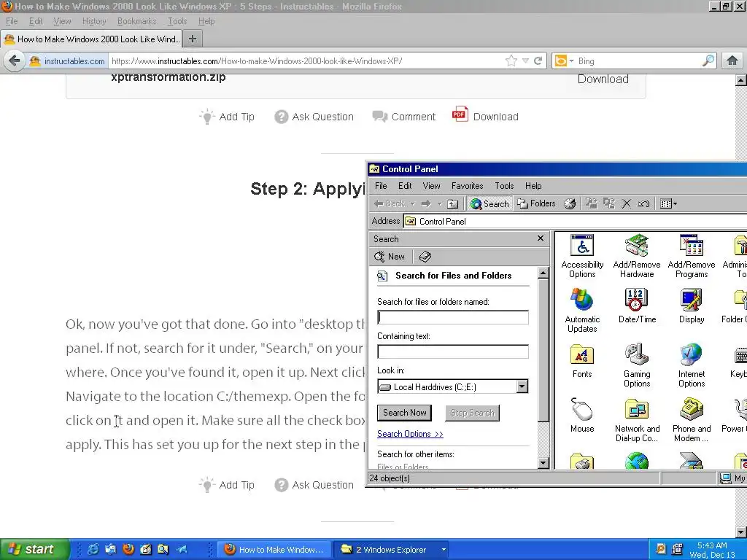This screenshot has height=560, width=747.
Task: Click the upper Add Tip link
Action: (x=227, y=117)
